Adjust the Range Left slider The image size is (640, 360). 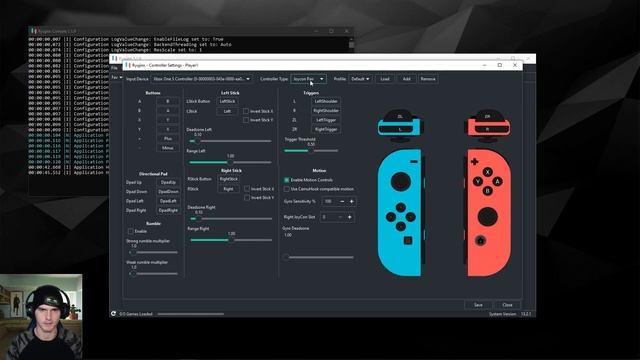coord(230,162)
